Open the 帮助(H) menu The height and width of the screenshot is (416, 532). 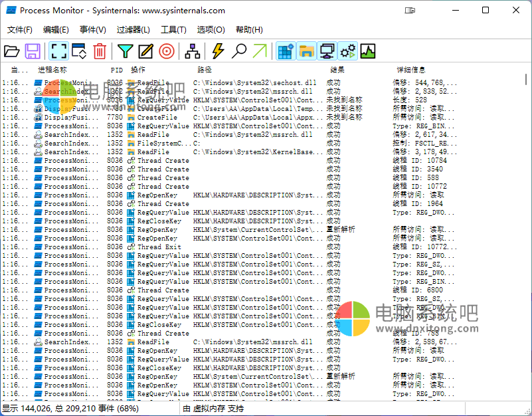[249, 30]
